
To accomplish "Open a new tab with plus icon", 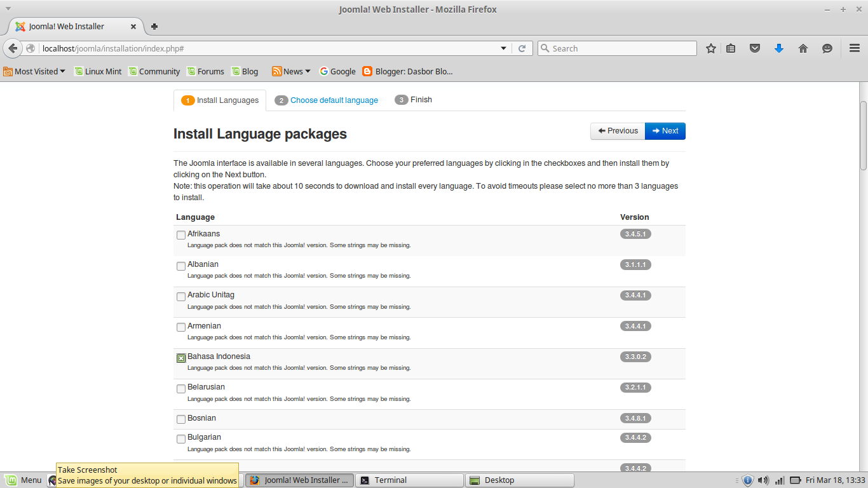I will 154,27.
